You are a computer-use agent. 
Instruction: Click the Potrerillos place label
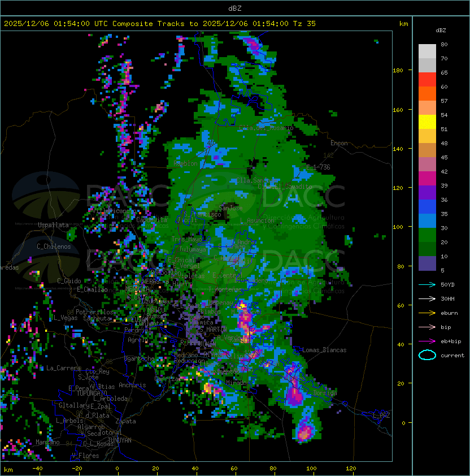(x=94, y=312)
